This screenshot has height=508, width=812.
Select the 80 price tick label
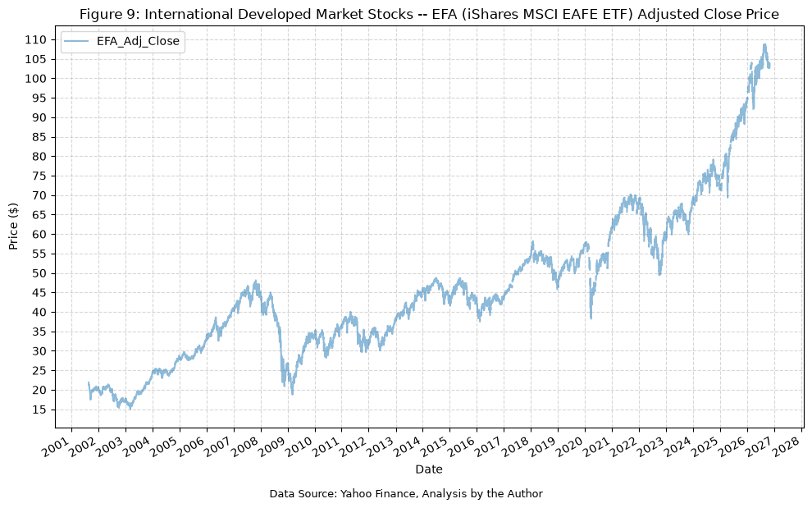39,157
